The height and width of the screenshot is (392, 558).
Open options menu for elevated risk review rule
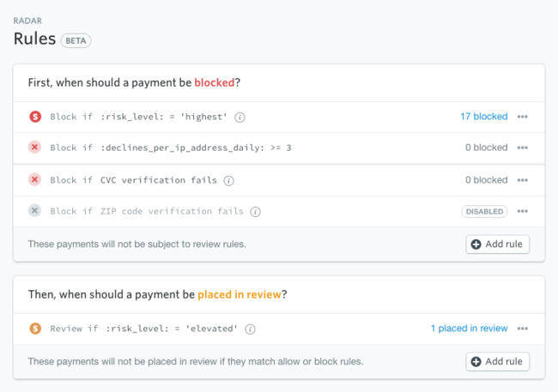click(x=523, y=329)
